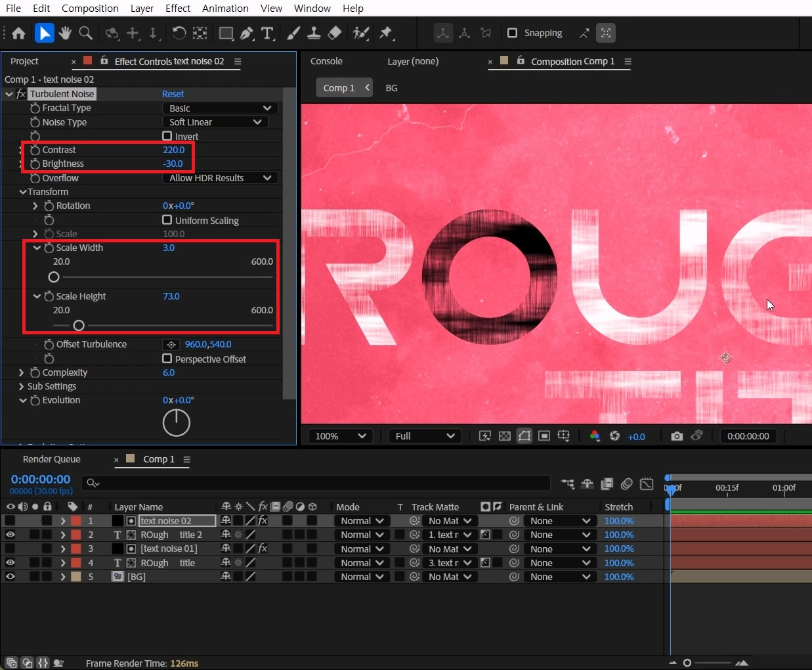Select the Hand tool

point(65,33)
